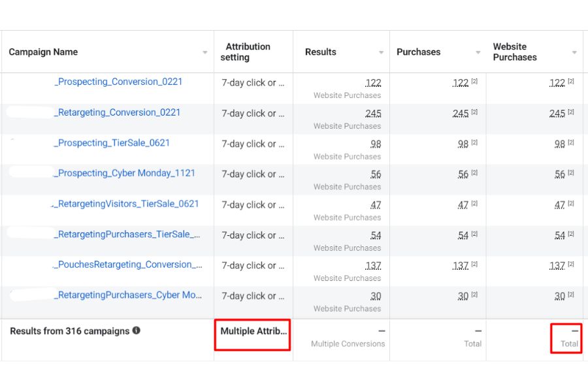Select Results value 54
Image resolution: width=588 pixels, height=392 pixels.
pyautogui.click(x=376, y=235)
